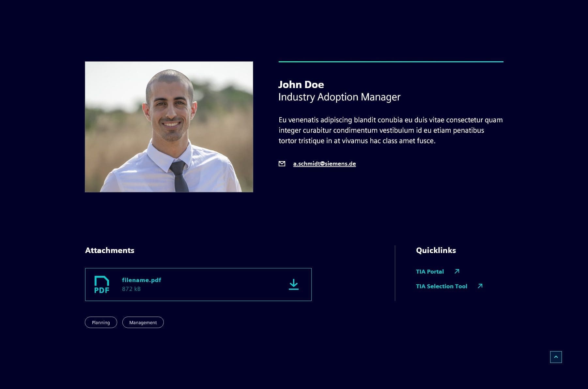Click the email envelope icon

click(282, 164)
